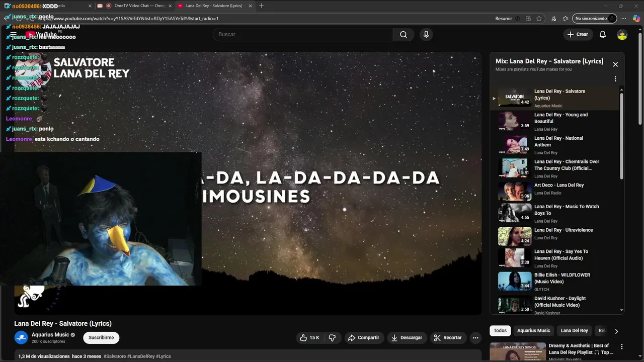The width and height of the screenshot is (644, 362).
Task: Click the Recortar clip button
Action: coord(448,337)
